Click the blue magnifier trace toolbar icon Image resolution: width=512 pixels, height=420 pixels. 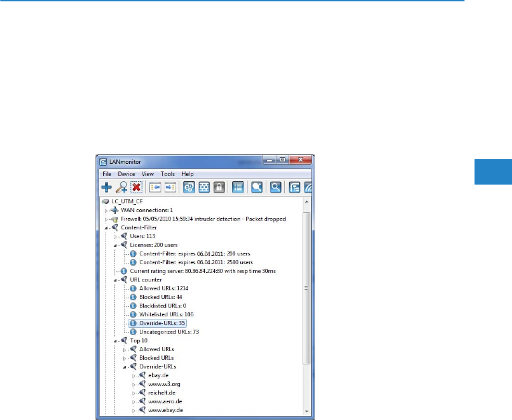[x=276, y=187]
